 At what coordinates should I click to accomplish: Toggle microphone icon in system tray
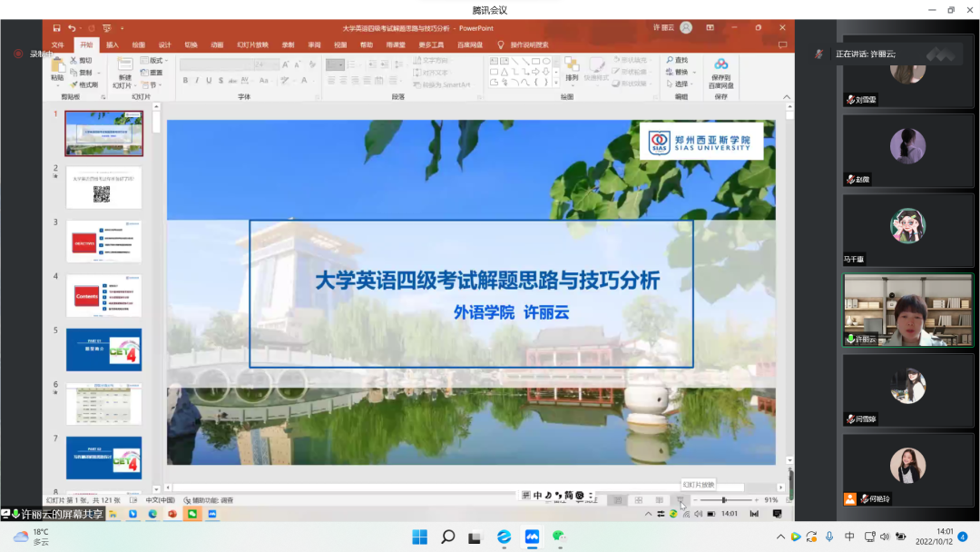(829, 537)
